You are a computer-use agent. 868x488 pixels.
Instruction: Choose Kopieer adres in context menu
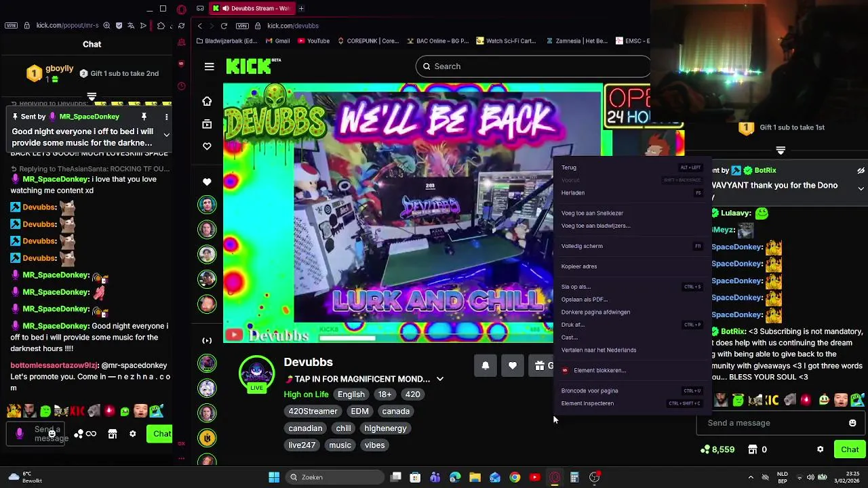coord(631,266)
